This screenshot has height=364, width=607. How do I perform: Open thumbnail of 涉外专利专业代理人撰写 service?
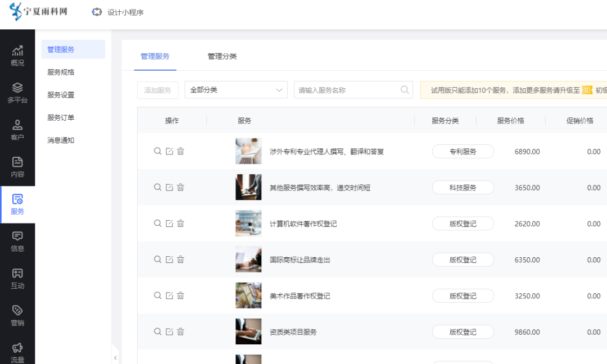pos(248,151)
